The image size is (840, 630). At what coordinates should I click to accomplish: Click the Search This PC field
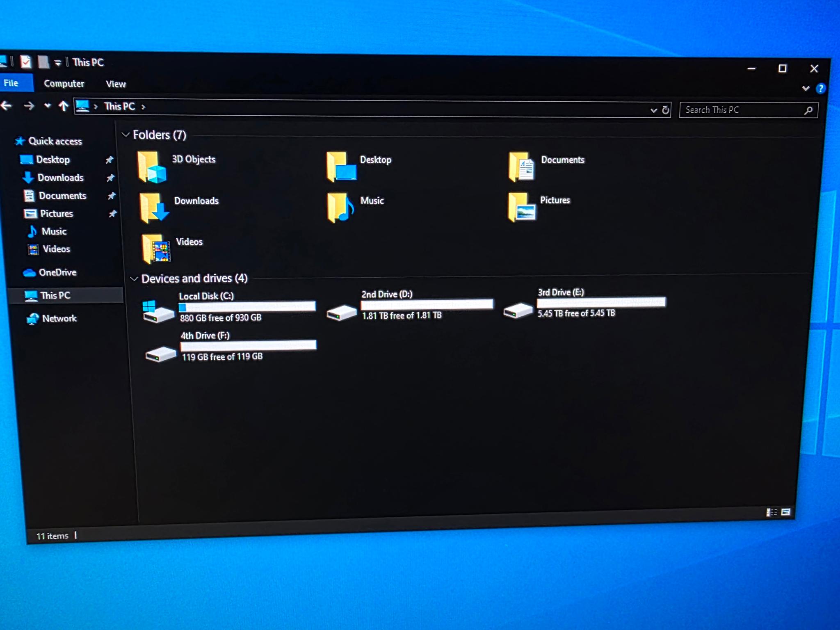click(748, 110)
